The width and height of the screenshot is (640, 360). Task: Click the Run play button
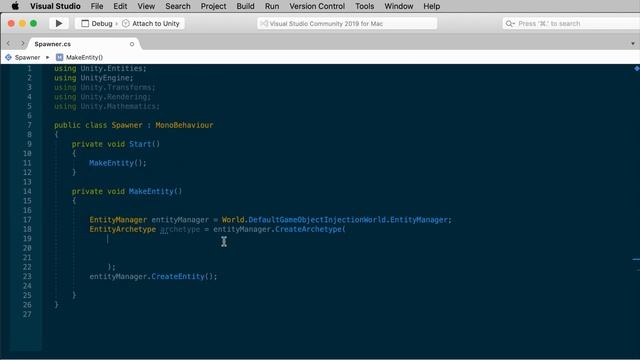(59, 23)
